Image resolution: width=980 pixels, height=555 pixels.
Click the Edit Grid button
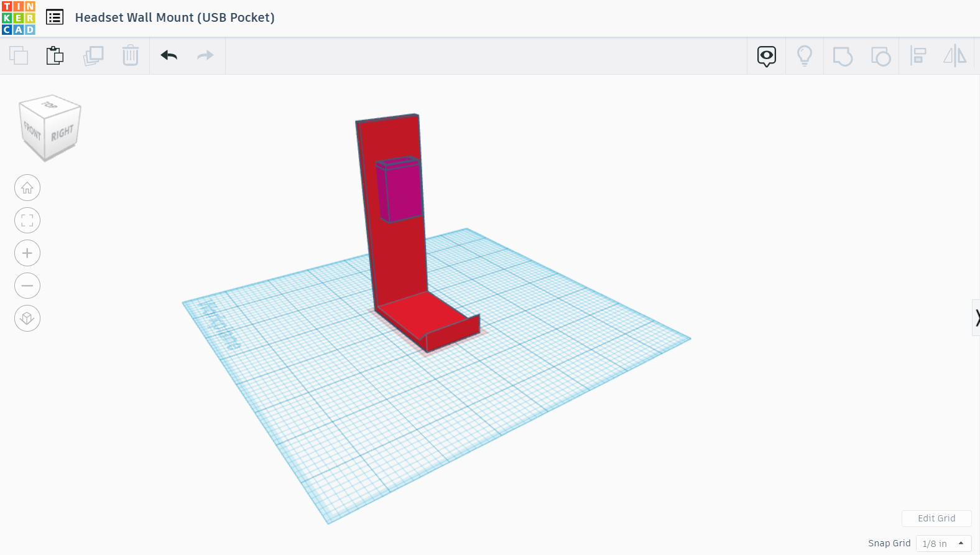point(936,518)
